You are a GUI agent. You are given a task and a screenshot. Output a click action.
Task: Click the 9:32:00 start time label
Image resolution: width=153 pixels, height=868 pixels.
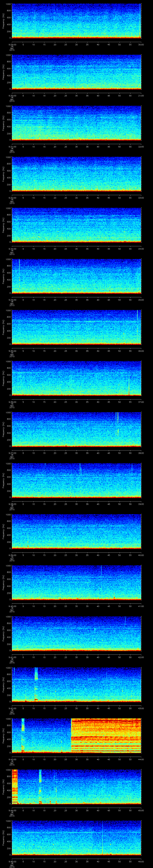point(12,197)
